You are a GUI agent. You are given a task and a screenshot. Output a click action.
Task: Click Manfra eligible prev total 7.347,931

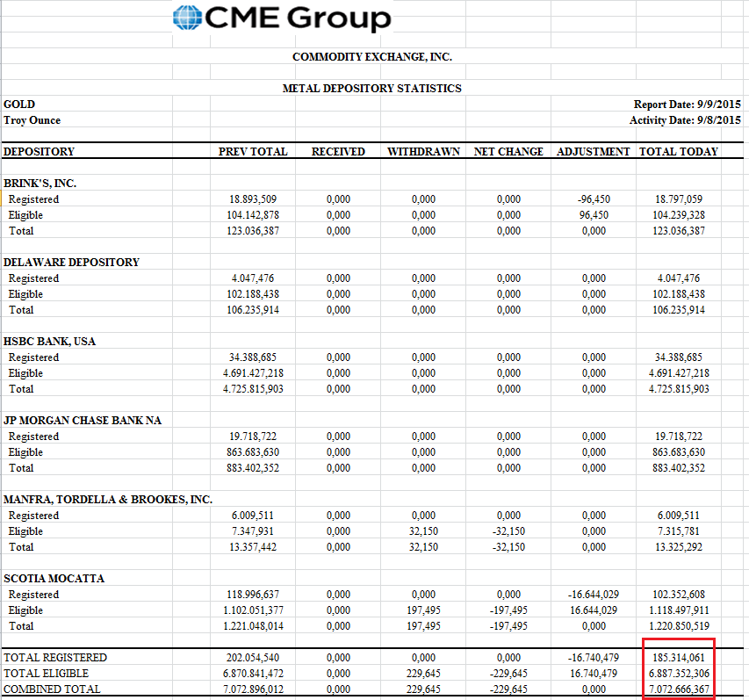coord(253,531)
